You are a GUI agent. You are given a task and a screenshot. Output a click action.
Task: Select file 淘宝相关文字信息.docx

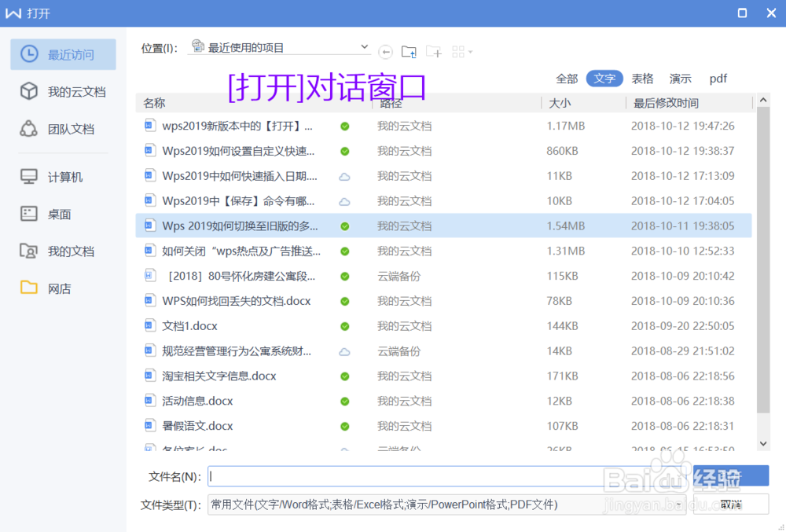pos(443,376)
